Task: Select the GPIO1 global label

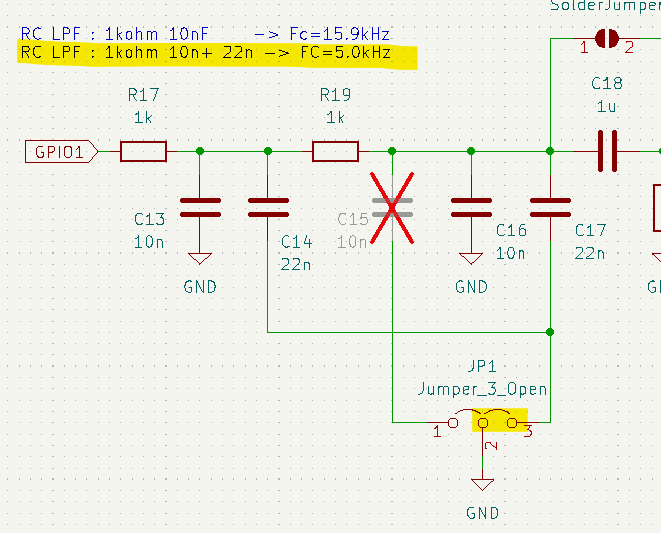Action: click(62, 151)
